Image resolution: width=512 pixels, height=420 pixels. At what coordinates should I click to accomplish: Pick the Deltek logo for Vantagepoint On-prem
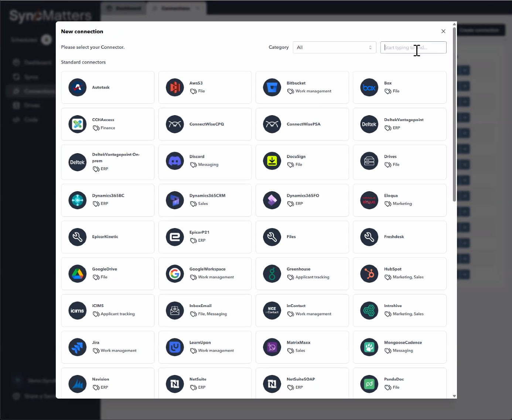(x=78, y=162)
